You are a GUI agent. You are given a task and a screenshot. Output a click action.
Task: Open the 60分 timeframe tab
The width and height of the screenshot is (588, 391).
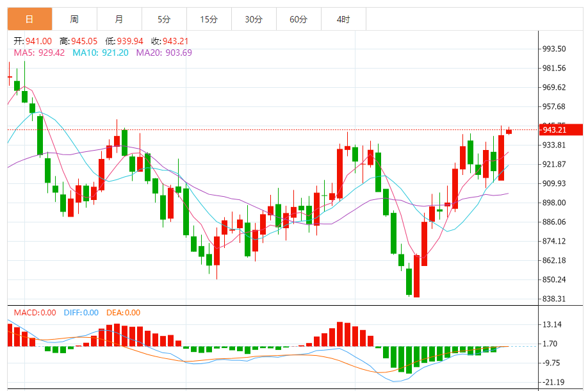tap(298, 19)
